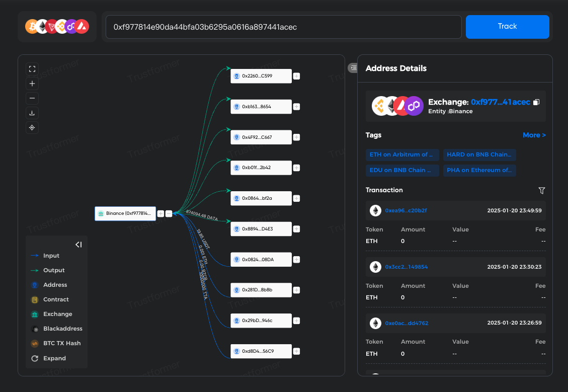The width and height of the screenshot is (568, 392).
Task: Click the Address legend icon
Action: (x=35, y=285)
